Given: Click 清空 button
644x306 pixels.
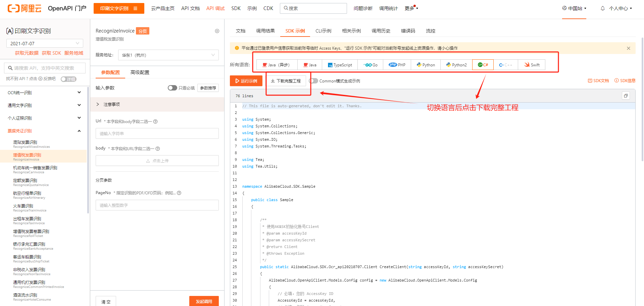Looking at the screenshot, I should point(106,301).
